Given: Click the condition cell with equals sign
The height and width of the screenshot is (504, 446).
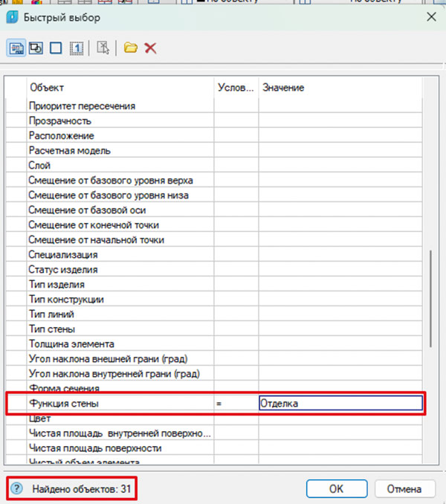Looking at the screenshot, I should pyautogui.click(x=236, y=404).
